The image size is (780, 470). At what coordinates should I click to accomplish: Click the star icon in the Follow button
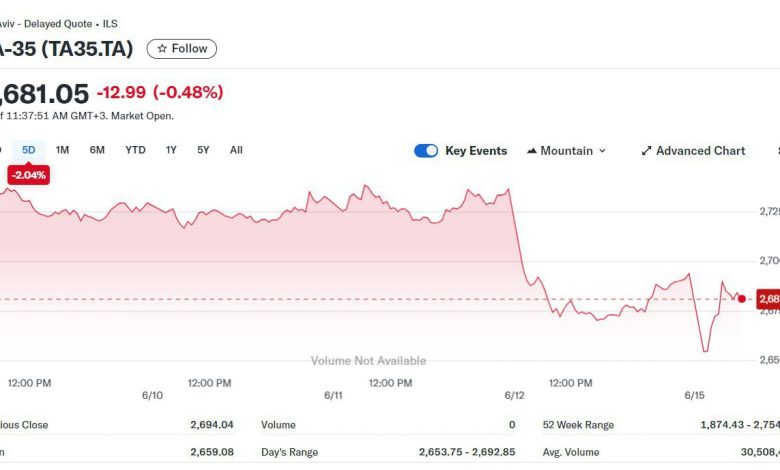(162, 49)
